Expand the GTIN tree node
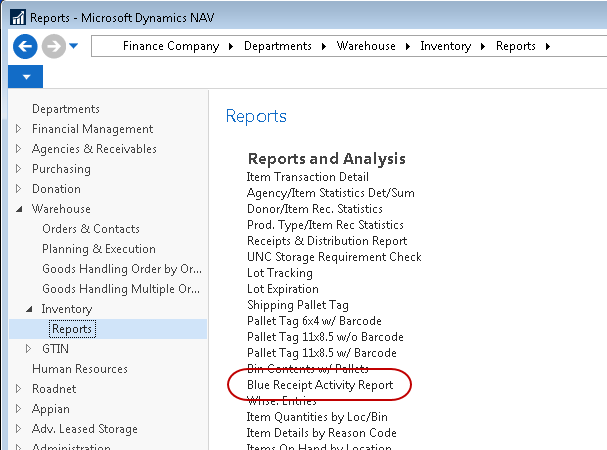 28,349
